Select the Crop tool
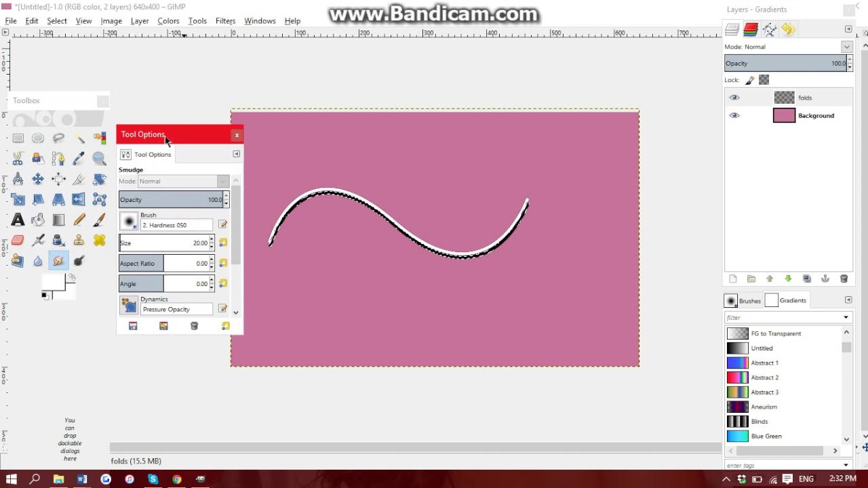The height and width of the screenshot is (488, 868). pos(79,179)
